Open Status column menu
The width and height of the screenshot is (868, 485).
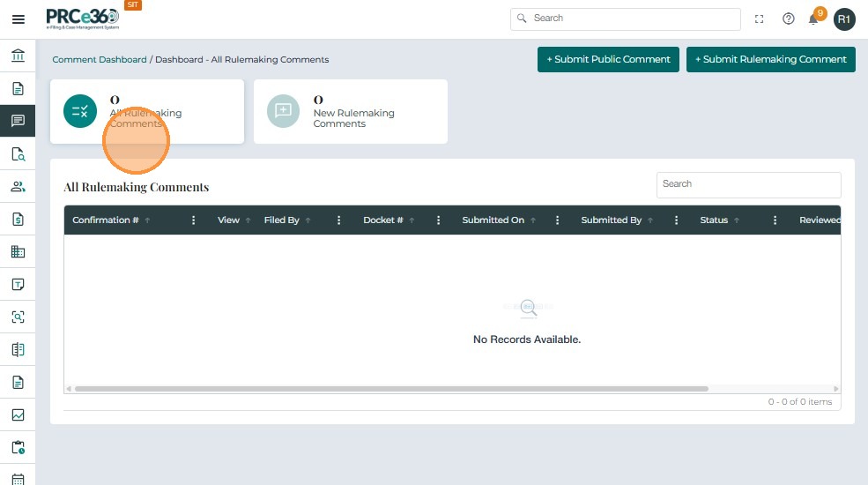click(x=775, y=220)
